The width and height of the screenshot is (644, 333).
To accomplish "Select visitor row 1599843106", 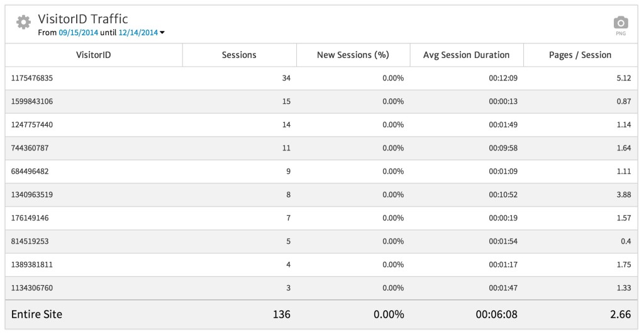I will click(x=34, y=101).
